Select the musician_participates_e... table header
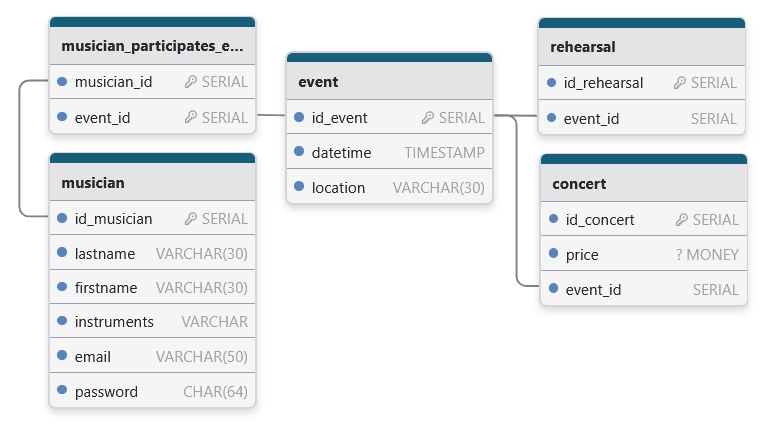The width and height of the screenshot is (767, 431). 152,46
